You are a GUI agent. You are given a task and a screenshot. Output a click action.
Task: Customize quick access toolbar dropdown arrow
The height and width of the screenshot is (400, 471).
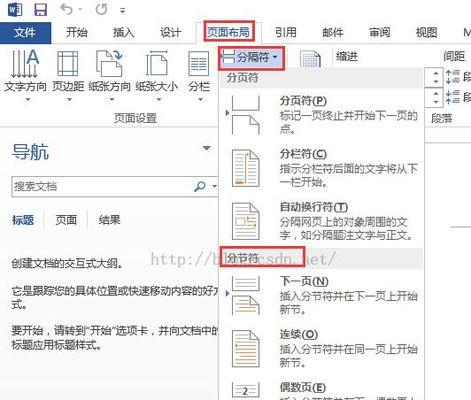point(123,11)
